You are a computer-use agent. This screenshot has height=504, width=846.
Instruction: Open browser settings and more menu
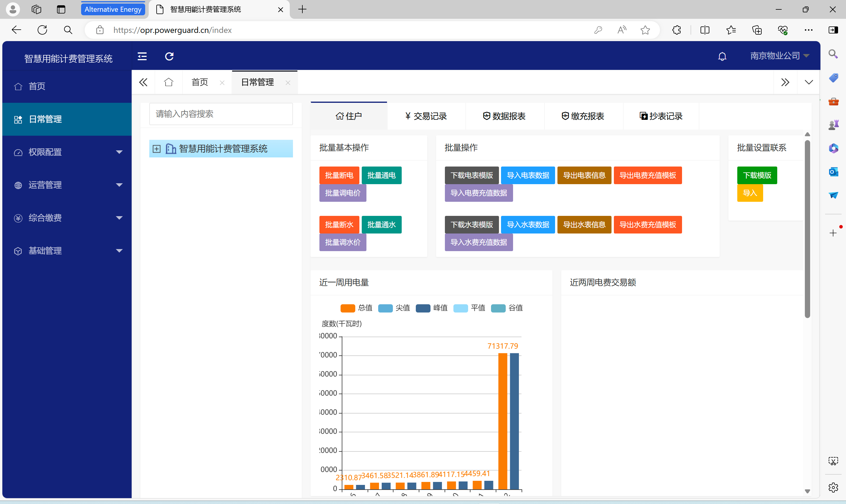pyautogui.click(x=809, y=30)
